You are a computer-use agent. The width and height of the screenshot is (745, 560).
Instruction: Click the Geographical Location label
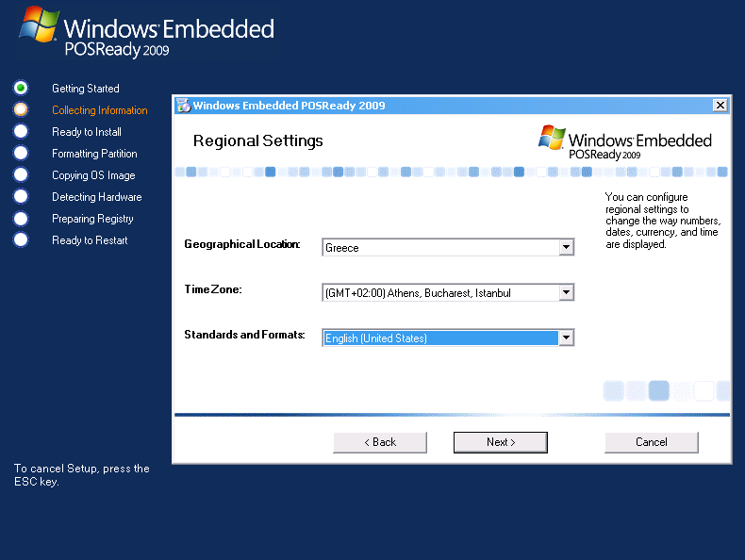[242, 244]
